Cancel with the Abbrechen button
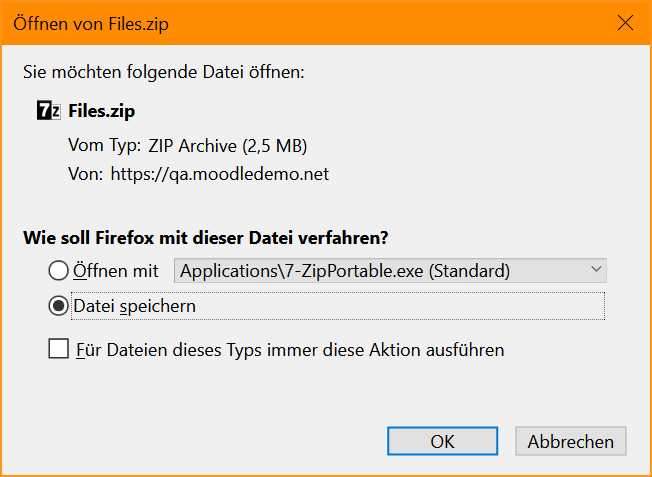652x477 pixels. click(x=570, y=441)
